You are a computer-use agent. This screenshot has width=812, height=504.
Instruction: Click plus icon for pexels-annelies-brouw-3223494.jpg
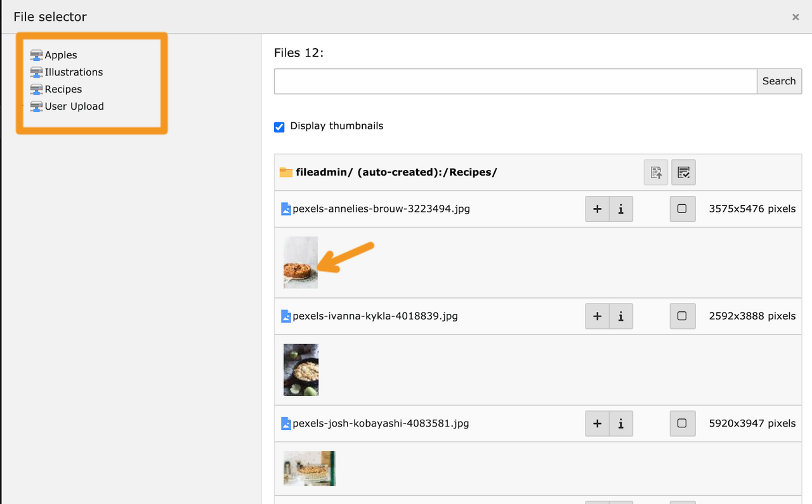[x=597, y=209]
